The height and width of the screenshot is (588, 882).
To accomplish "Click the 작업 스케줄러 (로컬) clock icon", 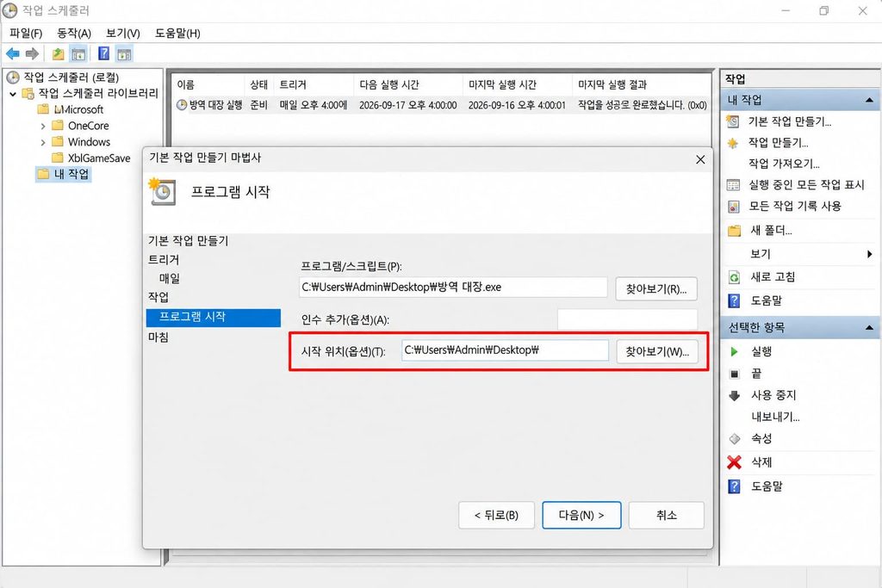I will (x=13, y=77).
